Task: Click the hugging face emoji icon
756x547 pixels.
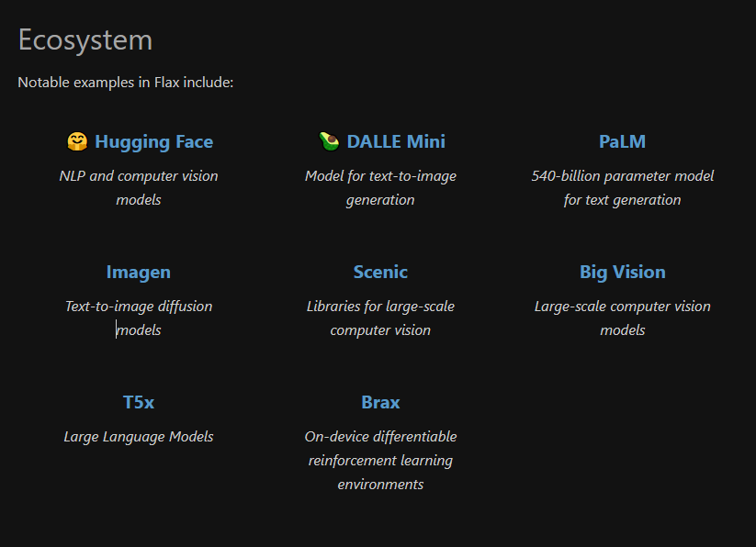Action: tap(77, 141)
